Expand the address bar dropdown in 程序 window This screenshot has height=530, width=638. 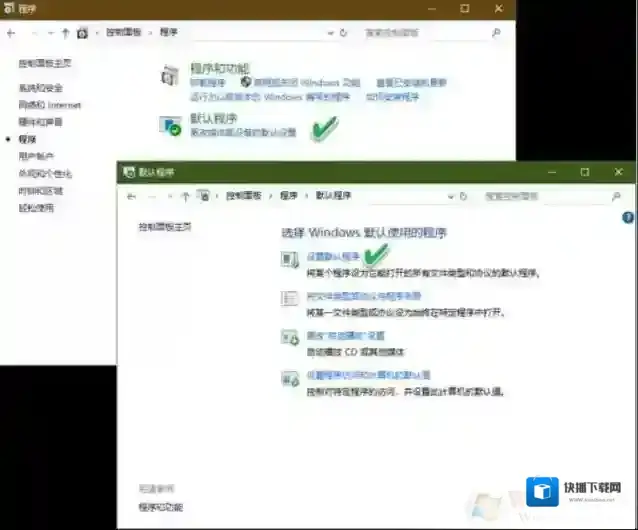pos(330,32)
